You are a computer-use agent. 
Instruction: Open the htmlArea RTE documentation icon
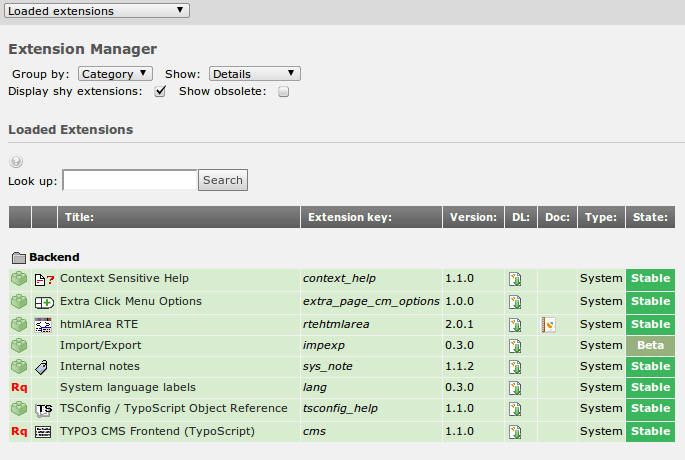tap(548, 325)
